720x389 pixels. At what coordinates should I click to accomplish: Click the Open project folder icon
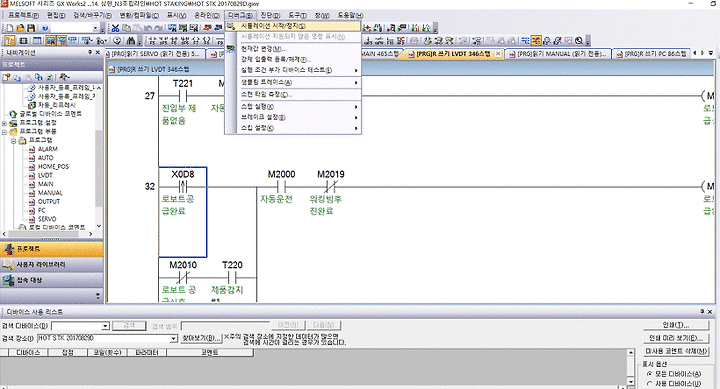coord(20,28)
